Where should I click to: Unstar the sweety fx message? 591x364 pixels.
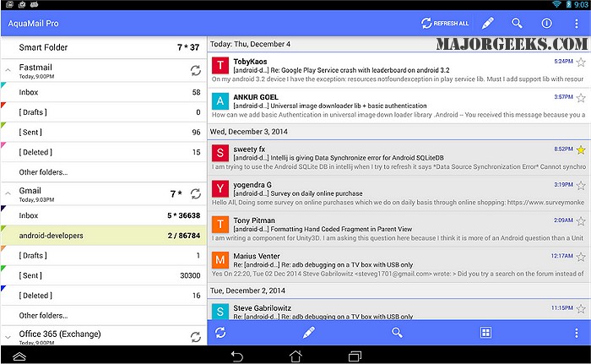pos(581,149)
